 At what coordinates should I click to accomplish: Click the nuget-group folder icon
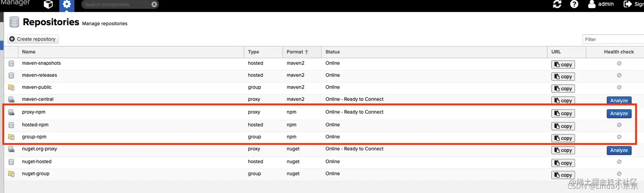(11, 174)
